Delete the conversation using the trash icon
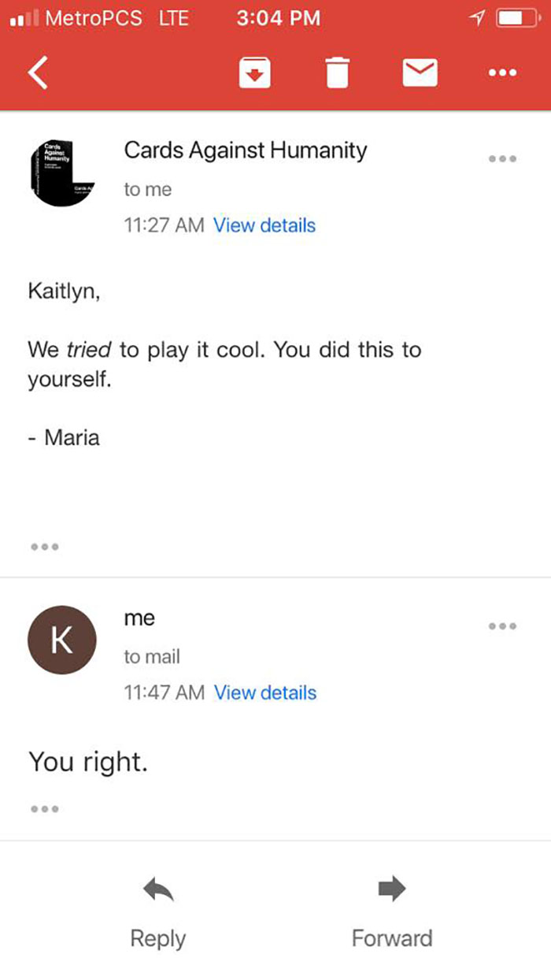This screenshot has height=980, width=551. [337, 72]
